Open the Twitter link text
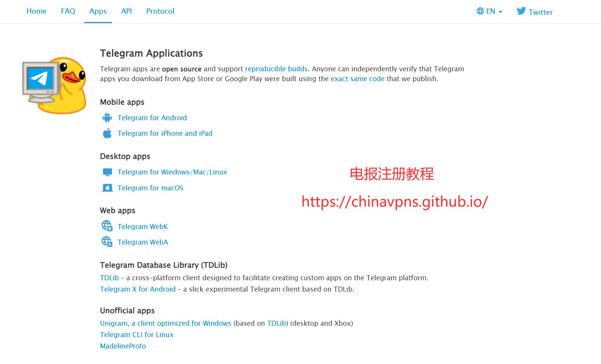 point(541,12)
